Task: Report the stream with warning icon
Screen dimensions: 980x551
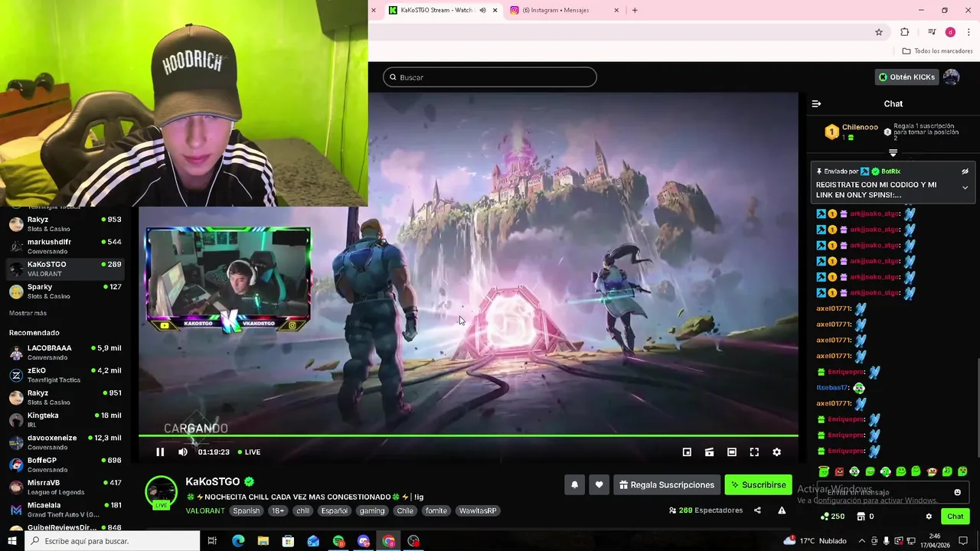Action: (782, 510)
